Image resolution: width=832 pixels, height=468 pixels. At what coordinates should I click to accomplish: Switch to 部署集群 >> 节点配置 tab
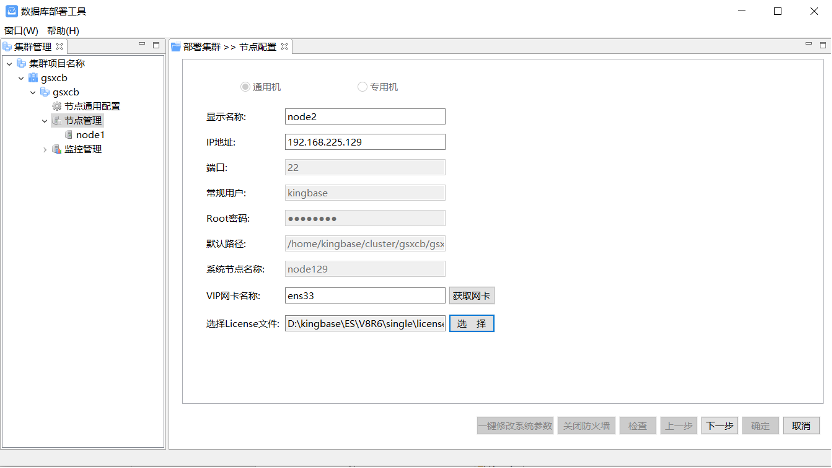coord(230,47)
